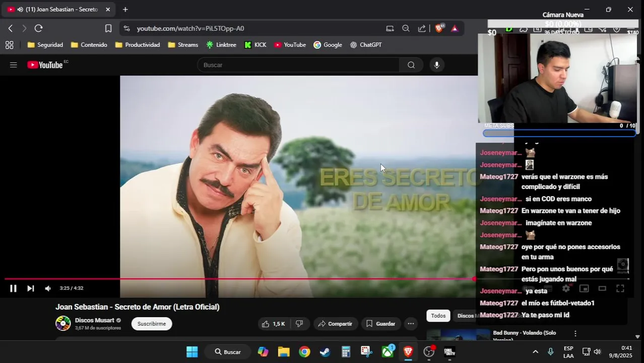Viewport: 644px width, 363px height.
Task: Bookmark this page in the address bar
Action: pos(108,28)
